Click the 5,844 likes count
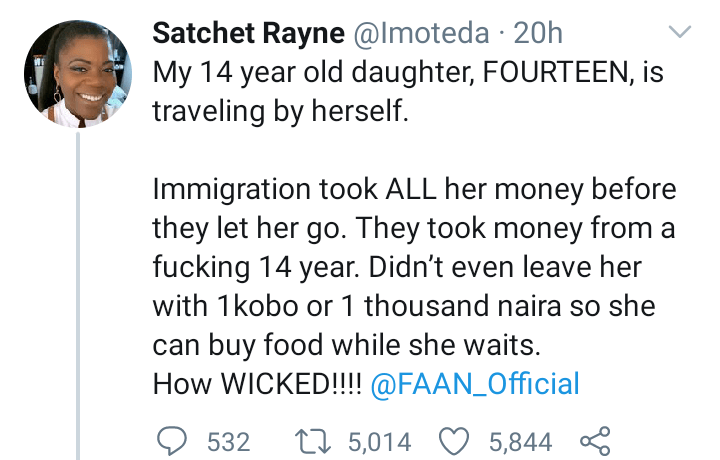The width and height of the screenshot is (720, 460). 520,442
